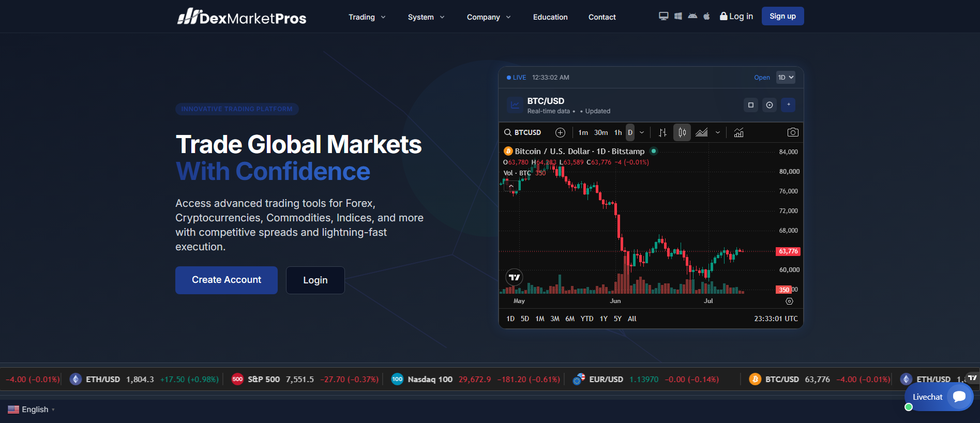Expand the Company menu
This screenshot has width=980, height=423.
click(489, 17)
